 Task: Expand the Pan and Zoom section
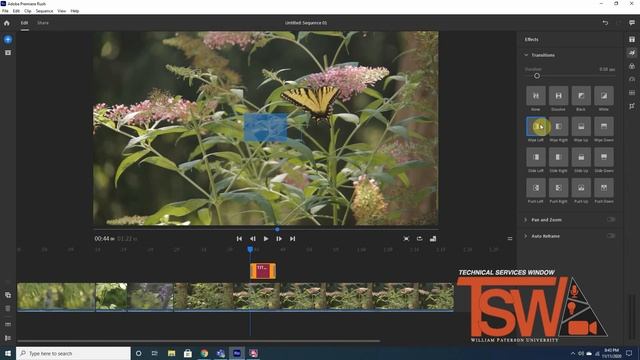coord(526,220)
